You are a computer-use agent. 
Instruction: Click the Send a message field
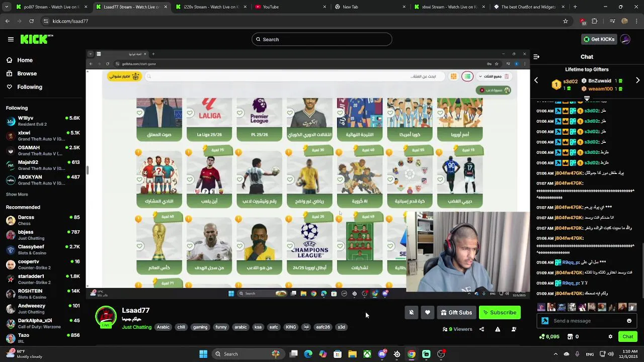pos(587,321)
